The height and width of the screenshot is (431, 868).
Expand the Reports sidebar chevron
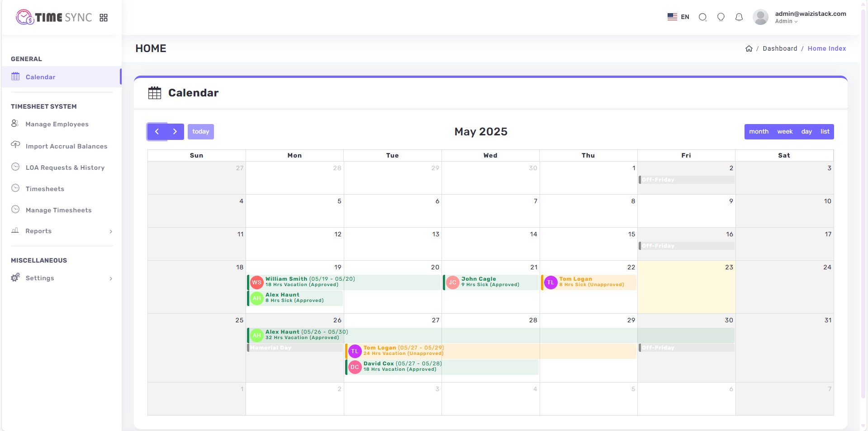click(111, 231)
